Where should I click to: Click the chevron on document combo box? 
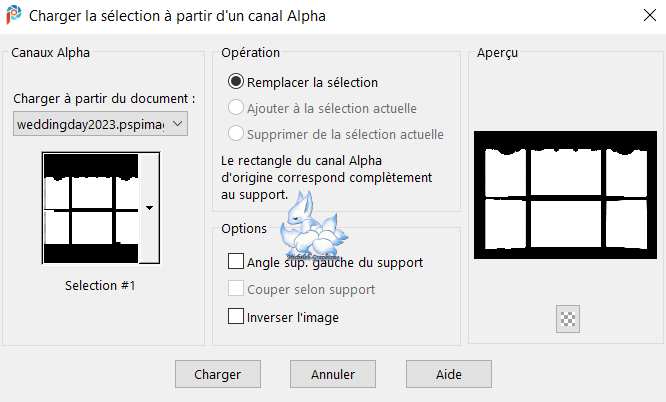coord(178,124)
